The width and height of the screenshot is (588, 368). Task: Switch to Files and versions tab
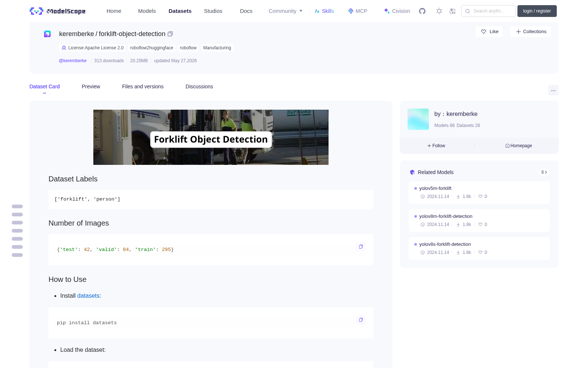(143, 86)
